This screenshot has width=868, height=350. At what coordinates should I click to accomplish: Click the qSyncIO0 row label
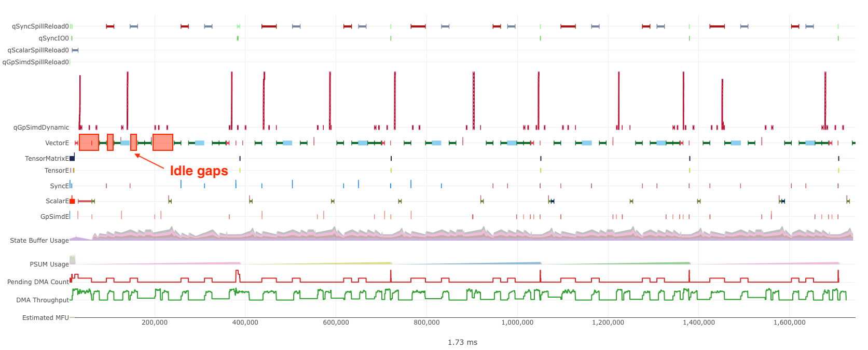[x=53, y=38]
